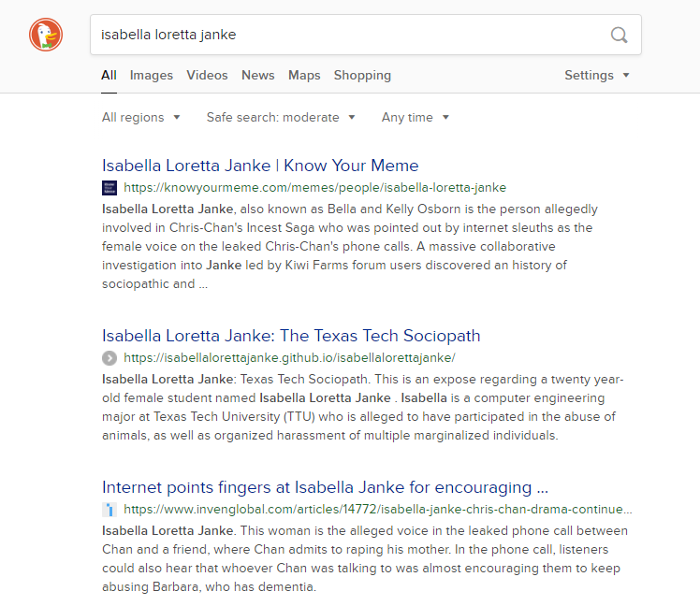The image size is (700, 606).
Task: Open 'The Texas Tech Sociopath' result title
Action: click(x=291, y=336)
